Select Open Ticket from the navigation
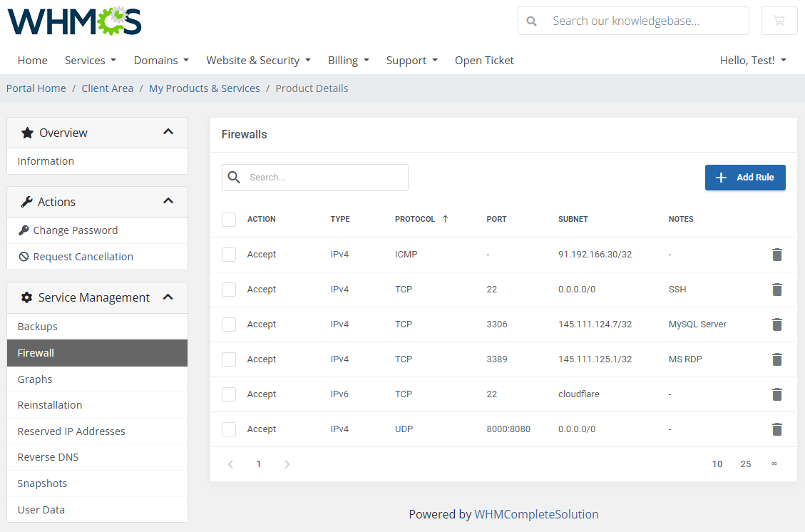 (x=484, y=61)
